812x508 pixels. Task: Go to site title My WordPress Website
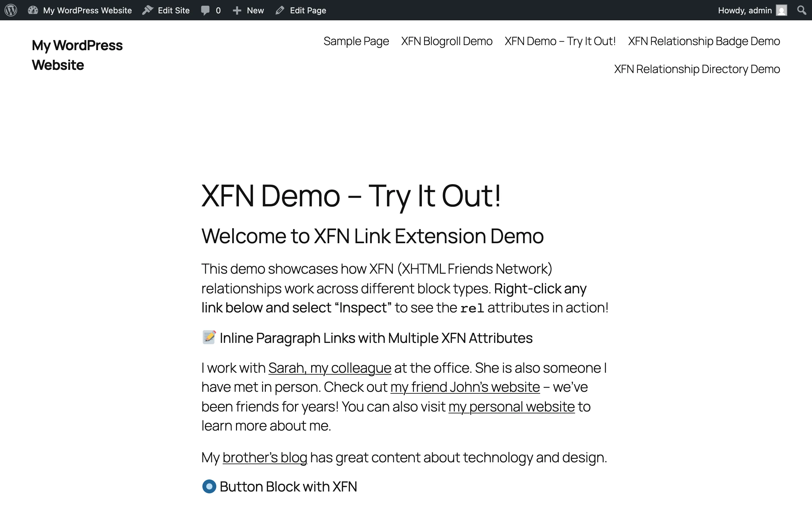coord(77,55)
